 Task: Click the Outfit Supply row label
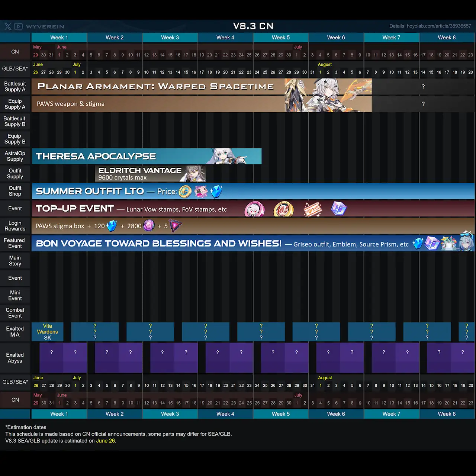15,174
